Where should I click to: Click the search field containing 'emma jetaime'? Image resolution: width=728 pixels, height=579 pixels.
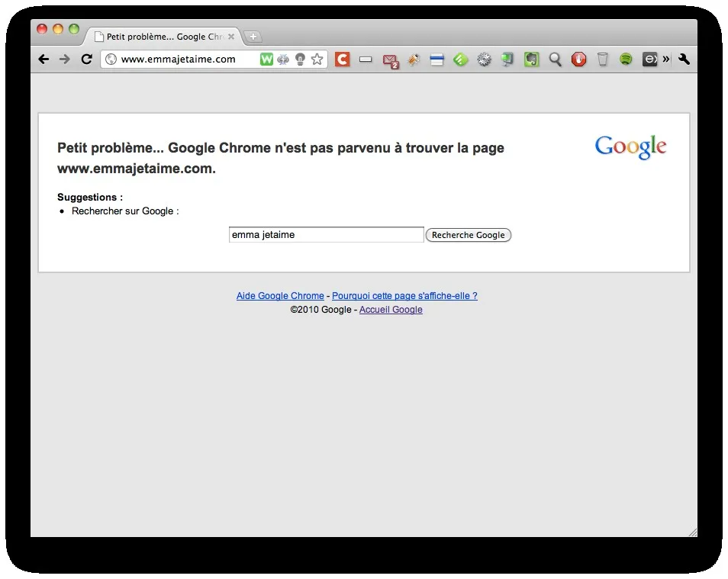click(327, 234)
